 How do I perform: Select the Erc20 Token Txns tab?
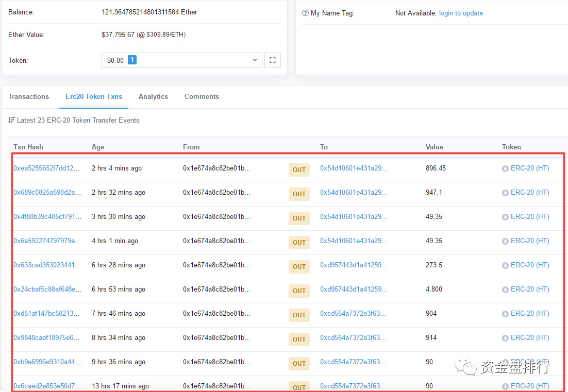point(94,97)
